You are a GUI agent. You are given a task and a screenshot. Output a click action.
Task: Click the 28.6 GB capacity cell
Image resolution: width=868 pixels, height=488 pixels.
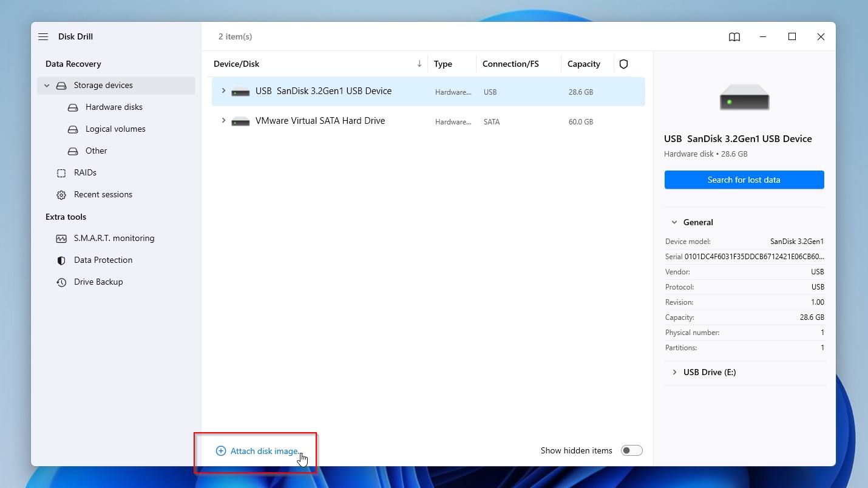tap(581, 92)
